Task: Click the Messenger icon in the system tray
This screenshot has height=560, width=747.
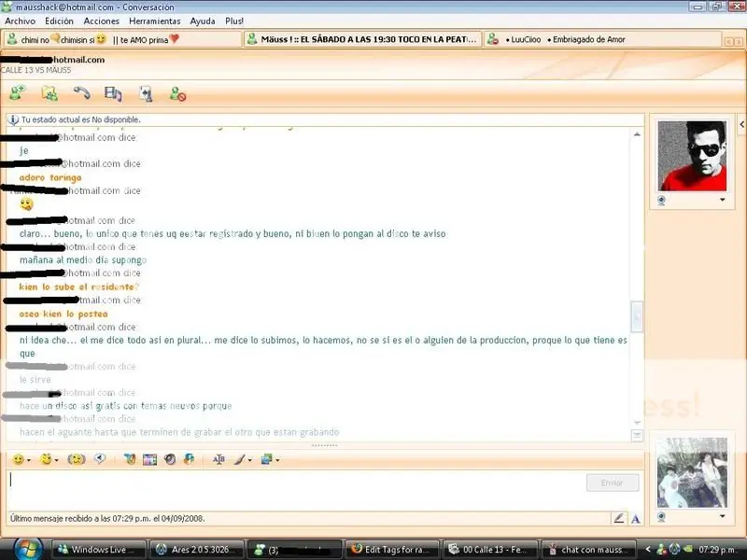Action: pyautogui.click(x=661, y=550)
